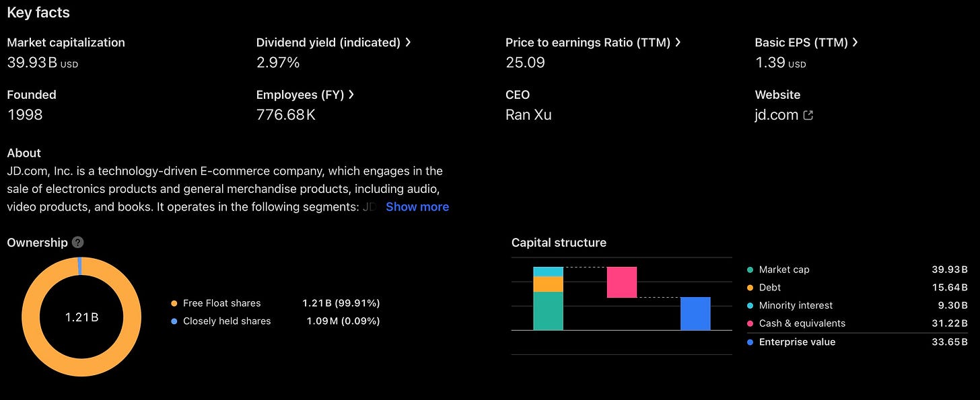Expand Basic EPS (TTM) chevron
980x400 pixels.
pyautogui.click(x=855, y=42)
